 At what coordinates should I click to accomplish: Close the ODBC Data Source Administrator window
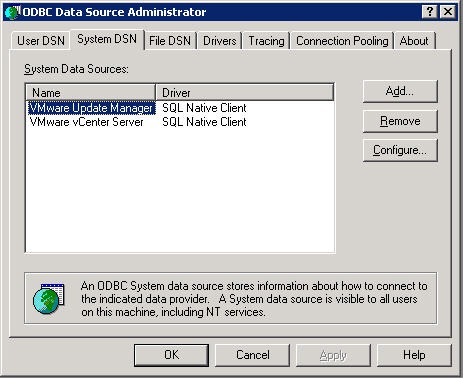tap(448, 12)
